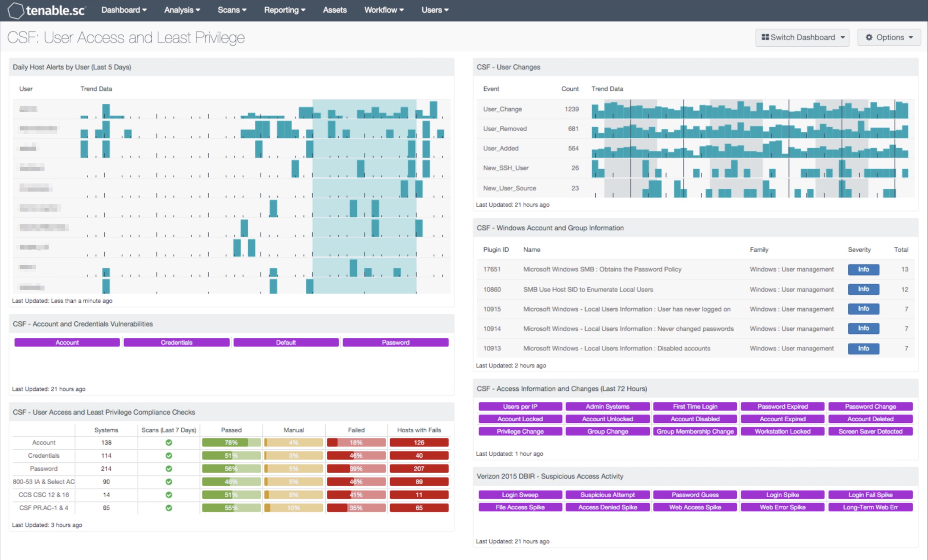Click the Severity column header
This screenshot has width=928, height=560.
pos(859,250)
